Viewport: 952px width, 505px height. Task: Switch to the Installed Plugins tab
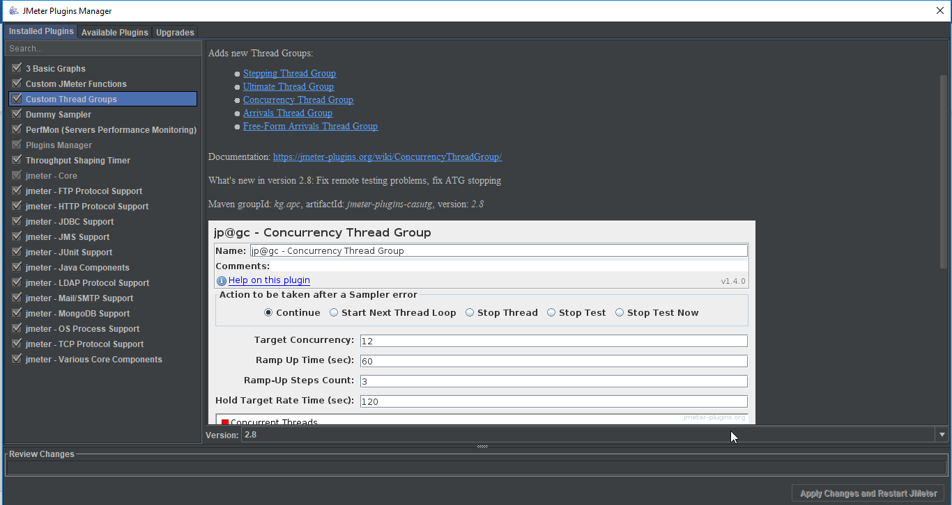41,32
